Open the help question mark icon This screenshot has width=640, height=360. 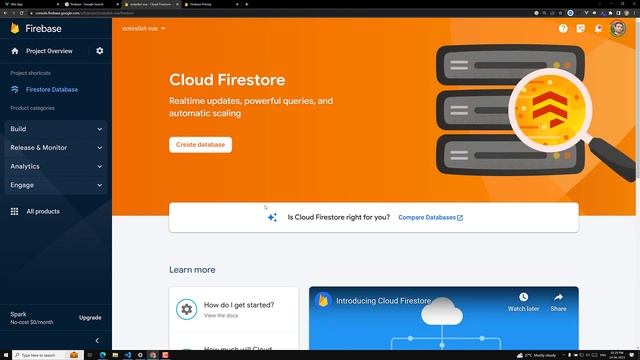(563, 28)
